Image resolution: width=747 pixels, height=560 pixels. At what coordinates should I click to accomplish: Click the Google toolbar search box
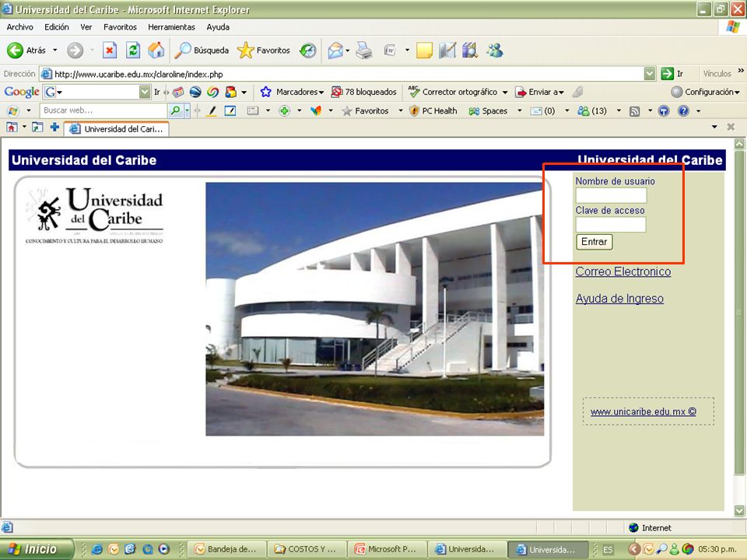tap(97, 92)
